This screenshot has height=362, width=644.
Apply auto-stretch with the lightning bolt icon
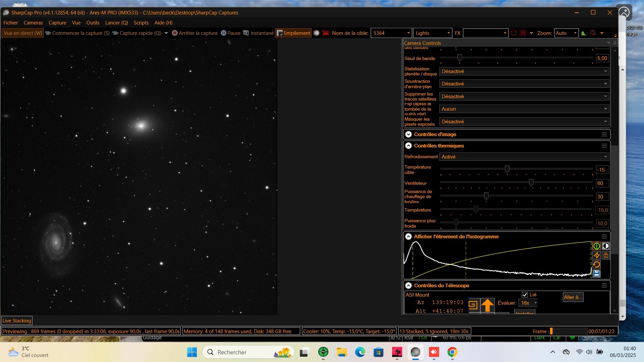(596, 255)
